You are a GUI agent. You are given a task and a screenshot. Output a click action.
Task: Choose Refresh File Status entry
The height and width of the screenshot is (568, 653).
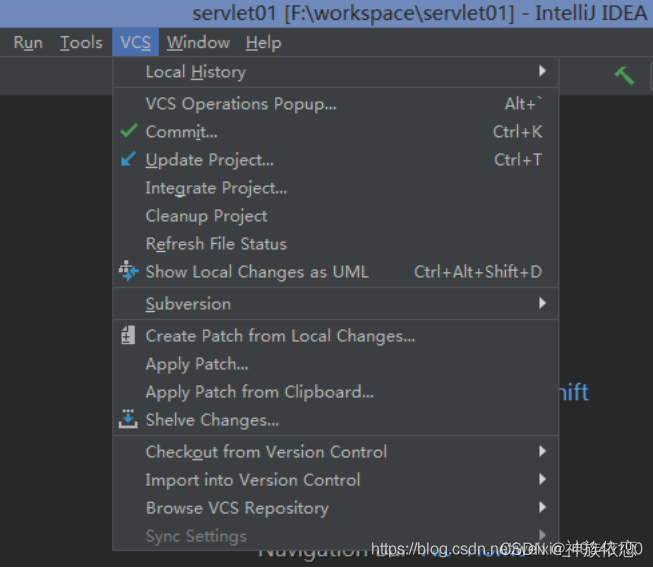tap(336, 244)
